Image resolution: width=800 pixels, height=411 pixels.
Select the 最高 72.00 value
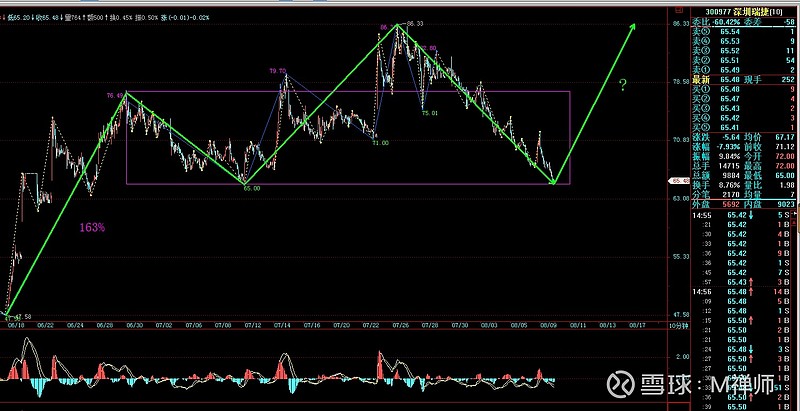pyautogui.click(x=787, y=166)
